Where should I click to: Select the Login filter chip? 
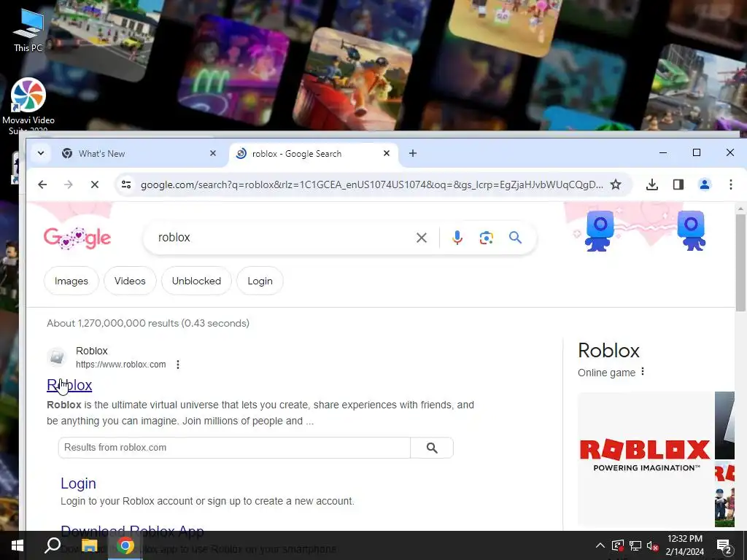260,281
